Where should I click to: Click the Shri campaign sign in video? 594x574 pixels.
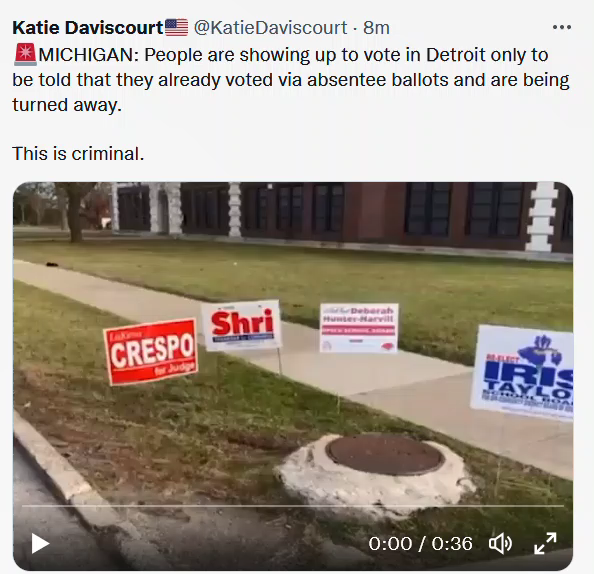pos(241,325)
